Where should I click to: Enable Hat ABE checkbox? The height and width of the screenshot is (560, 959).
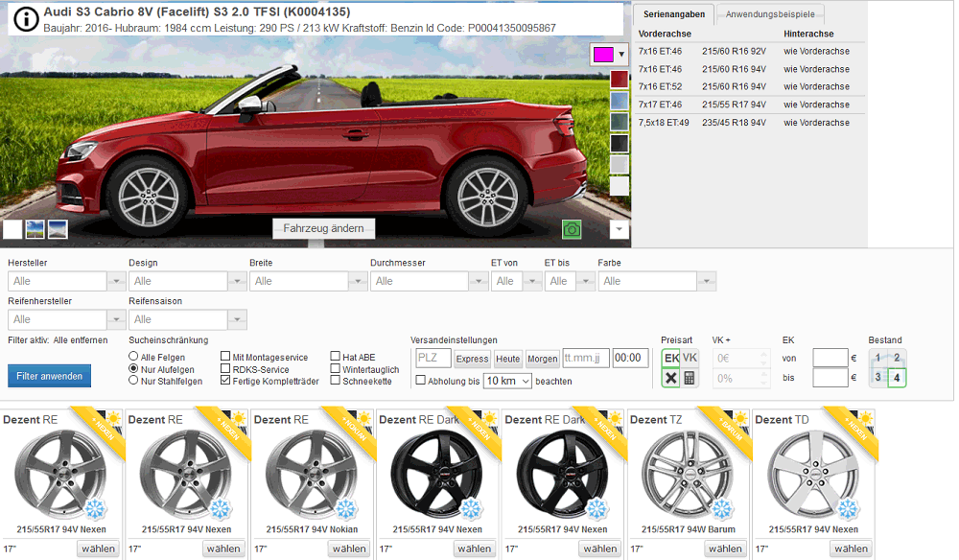(335, 357)
